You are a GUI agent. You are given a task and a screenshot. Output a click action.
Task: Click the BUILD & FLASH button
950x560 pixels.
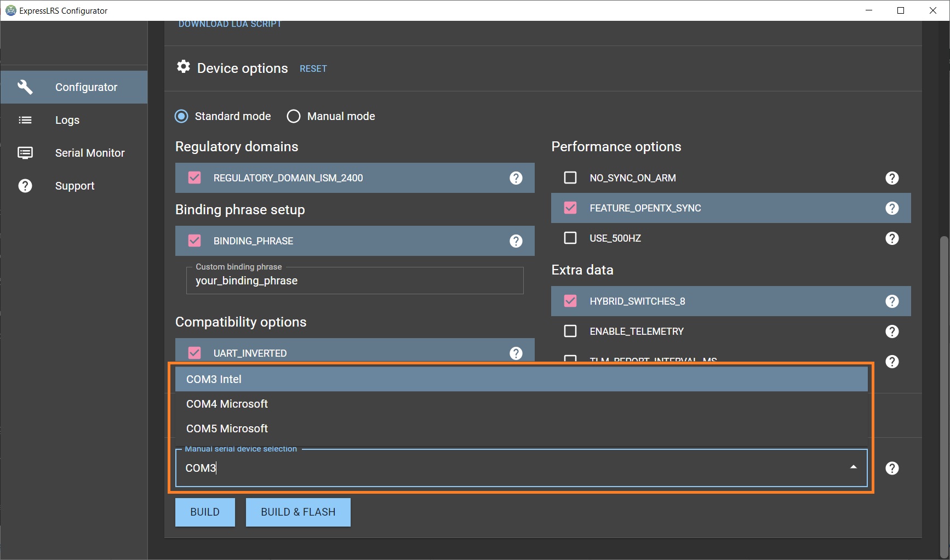[x=298, y=512]
